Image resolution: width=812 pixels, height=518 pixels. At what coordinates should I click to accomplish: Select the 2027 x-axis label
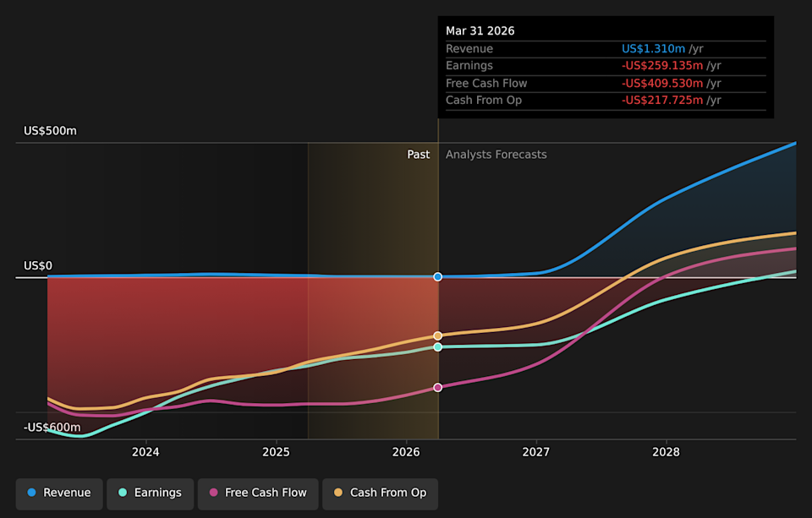536,452
